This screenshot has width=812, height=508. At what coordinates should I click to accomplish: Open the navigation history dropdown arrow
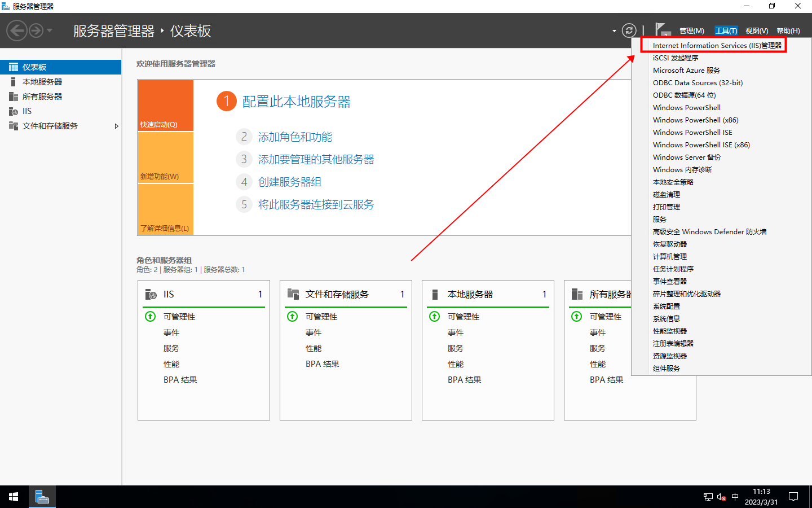click(x=50, y=30)
